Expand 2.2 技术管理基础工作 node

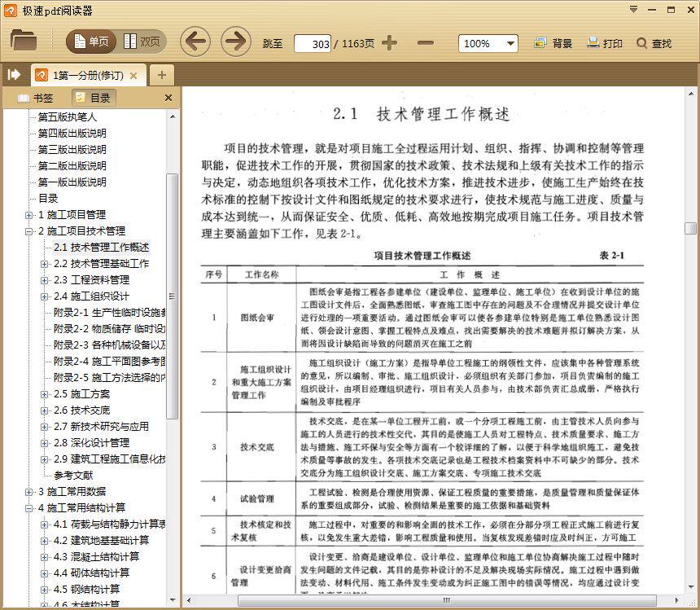click(x=44, y=264)
